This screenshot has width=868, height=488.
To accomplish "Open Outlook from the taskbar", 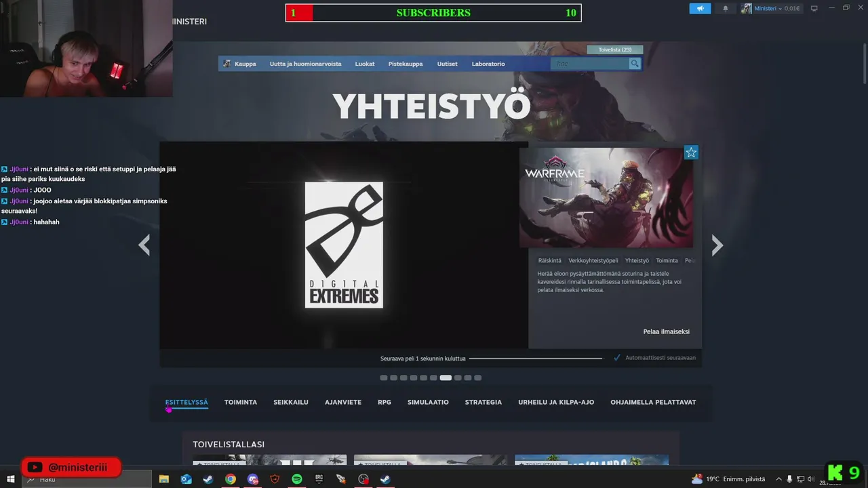I will [x=186, y=479].
